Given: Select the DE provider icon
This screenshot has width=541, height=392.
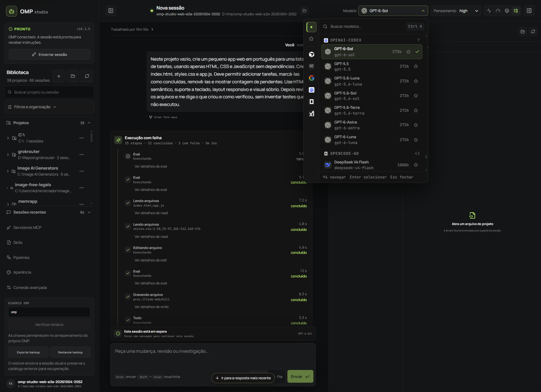Looking at the screenshot, I should (x=312, y=66).
